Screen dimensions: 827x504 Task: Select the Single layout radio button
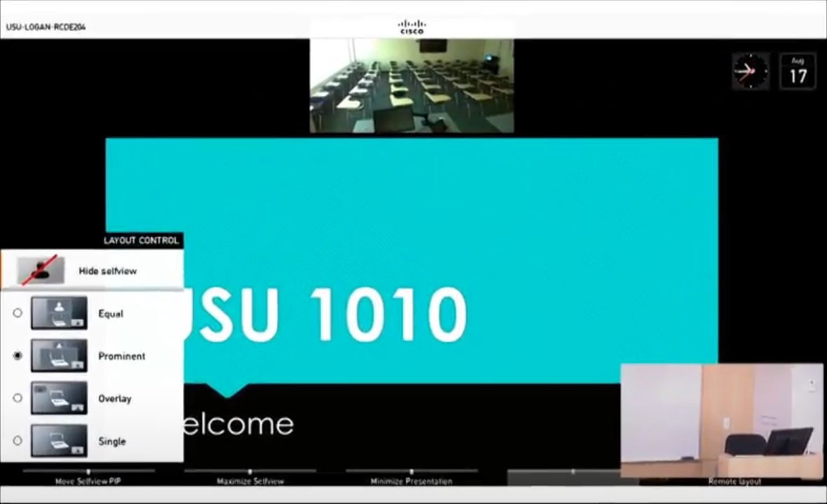[x=18, y=441]
